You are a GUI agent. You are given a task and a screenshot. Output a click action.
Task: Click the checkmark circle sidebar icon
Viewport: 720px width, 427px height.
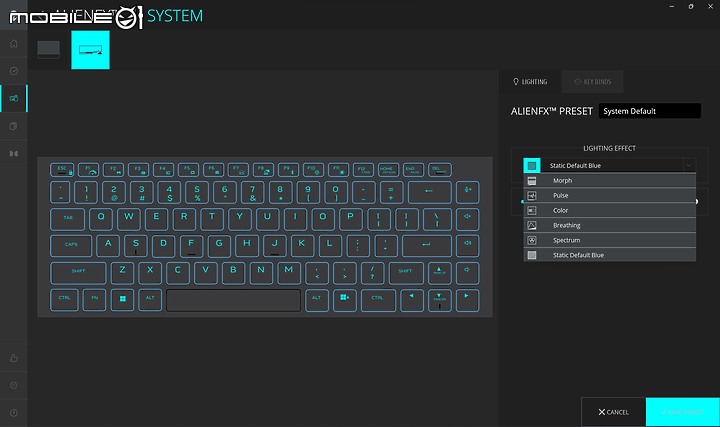click(x=14, y=71)
